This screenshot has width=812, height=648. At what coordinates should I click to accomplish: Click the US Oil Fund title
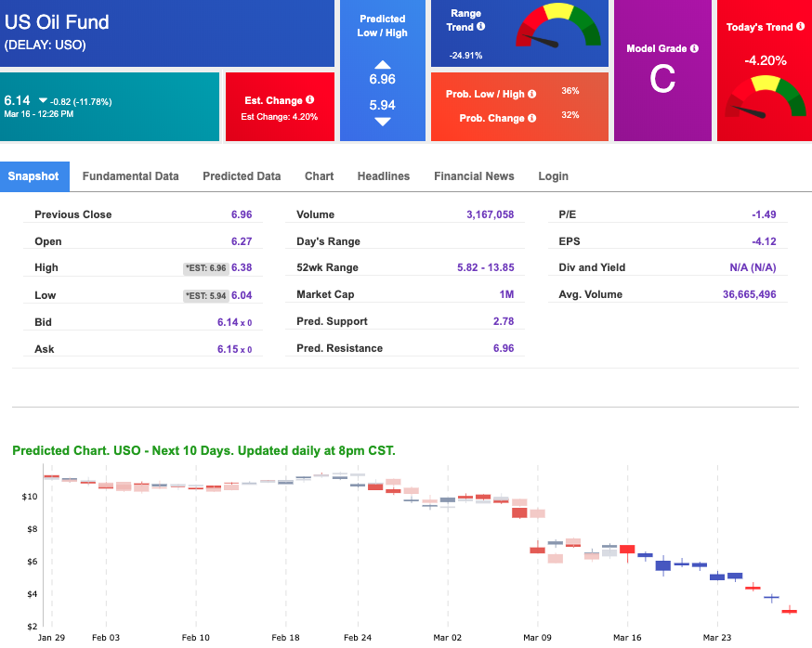coord(57,22)
